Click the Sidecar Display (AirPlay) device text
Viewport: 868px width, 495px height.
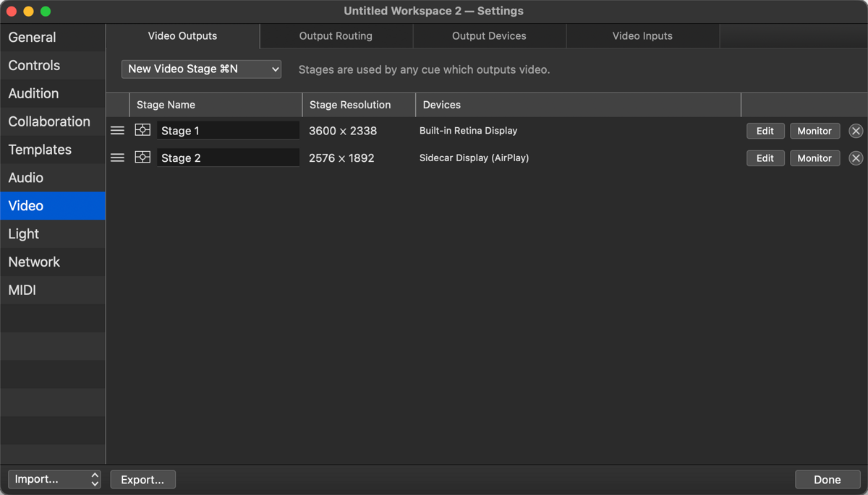tap(474, 158)
